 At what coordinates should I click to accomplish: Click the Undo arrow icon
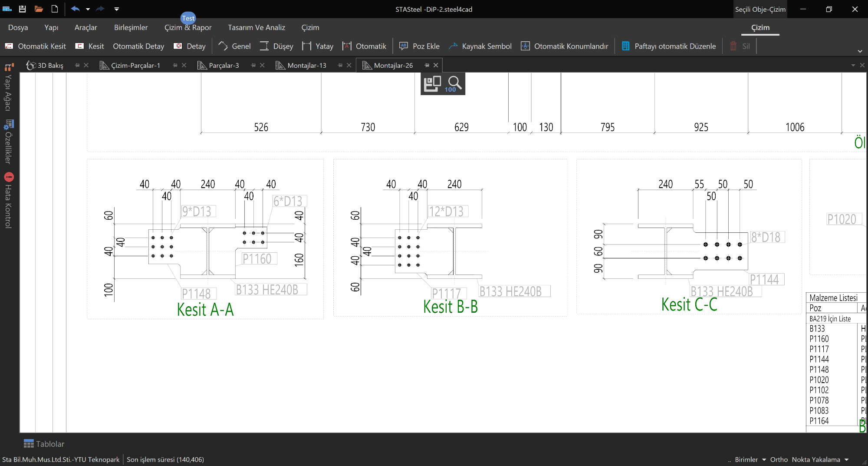tap(75, 9)
